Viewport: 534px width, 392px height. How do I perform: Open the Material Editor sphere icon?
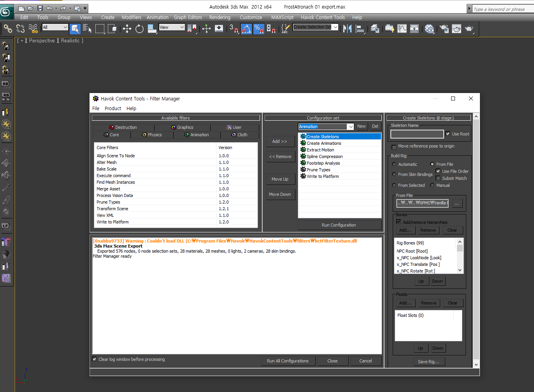[x=429, y=28]
